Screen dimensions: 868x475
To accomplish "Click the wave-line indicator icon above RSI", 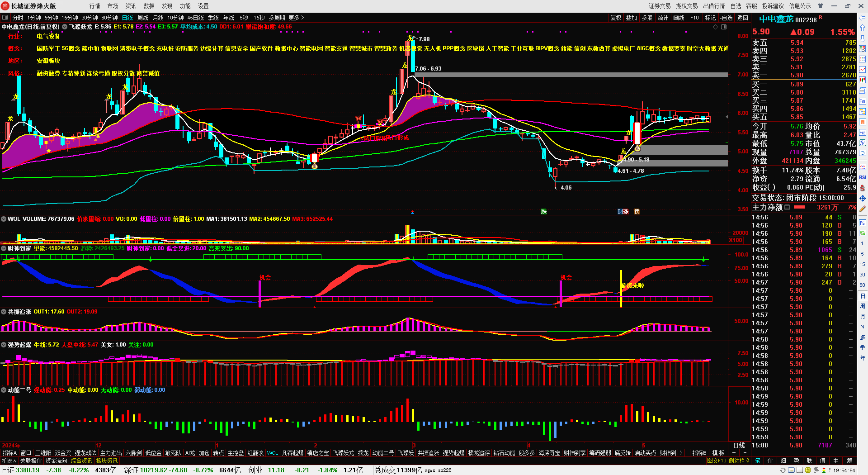I will 863,167.
